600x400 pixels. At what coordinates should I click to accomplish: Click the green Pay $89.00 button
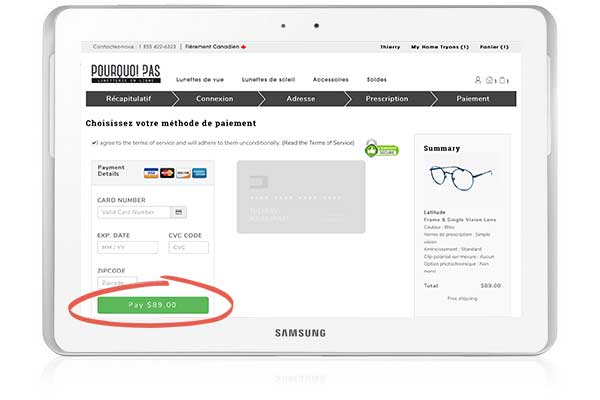(x=153, y=305)
